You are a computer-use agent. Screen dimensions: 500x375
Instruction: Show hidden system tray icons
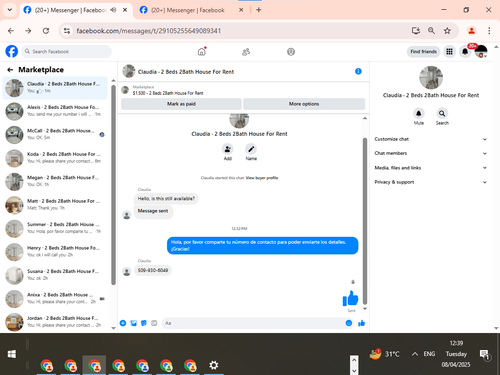[x=415, y=354]
